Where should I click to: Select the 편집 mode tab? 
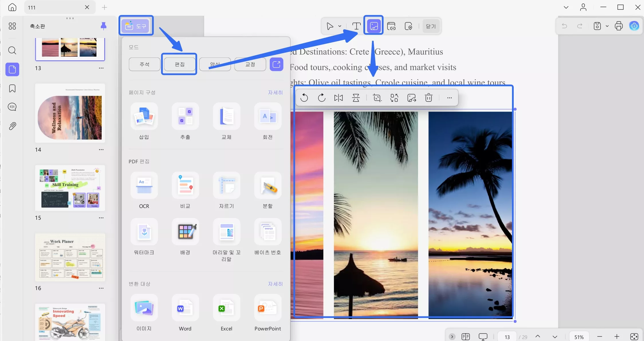tap(180, 64)
